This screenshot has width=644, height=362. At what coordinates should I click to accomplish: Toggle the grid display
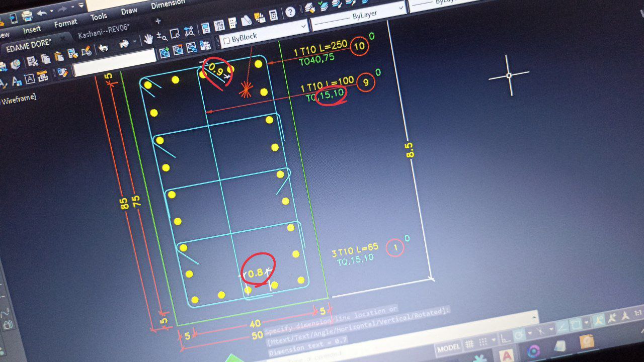tap(469, 344)
